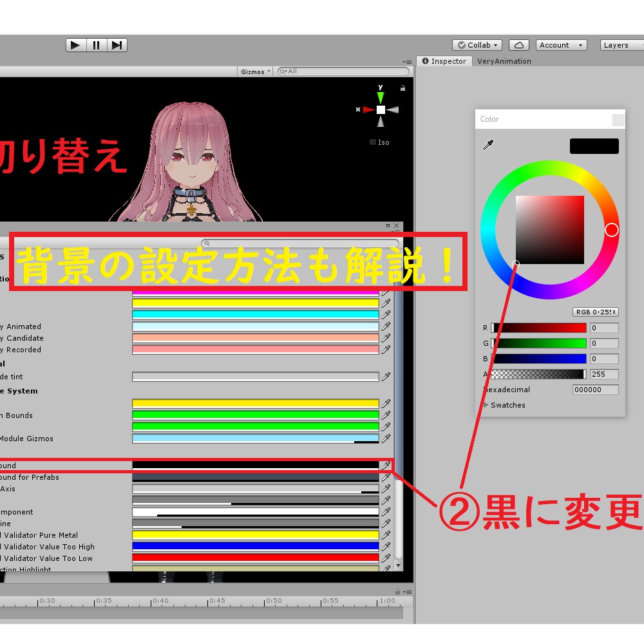
Task: Pick the Background color using its eyedropper icon
Action: (385, 465)
